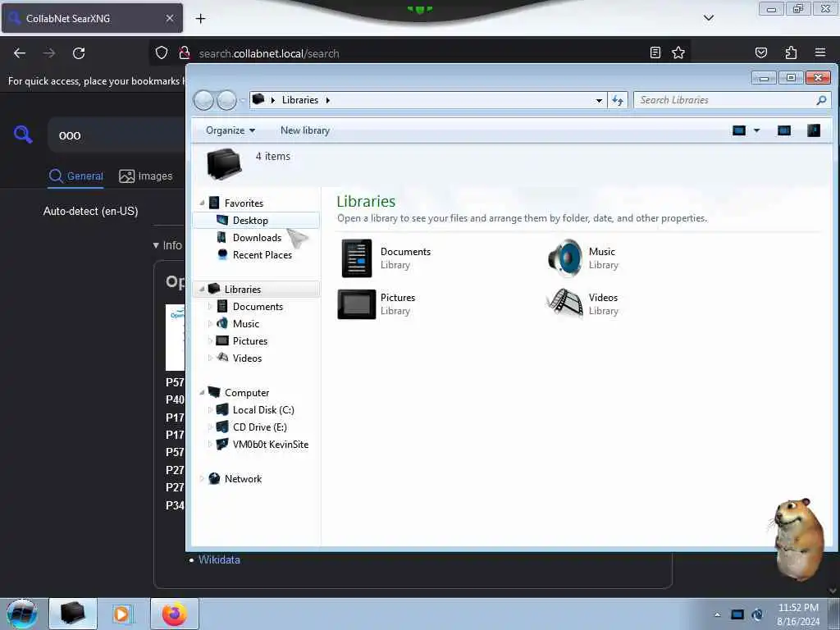Open Firefox list all tabs dropdown
Image resolution: width=840 pixels, height=630 pixels.
click(x=709, y=18)
